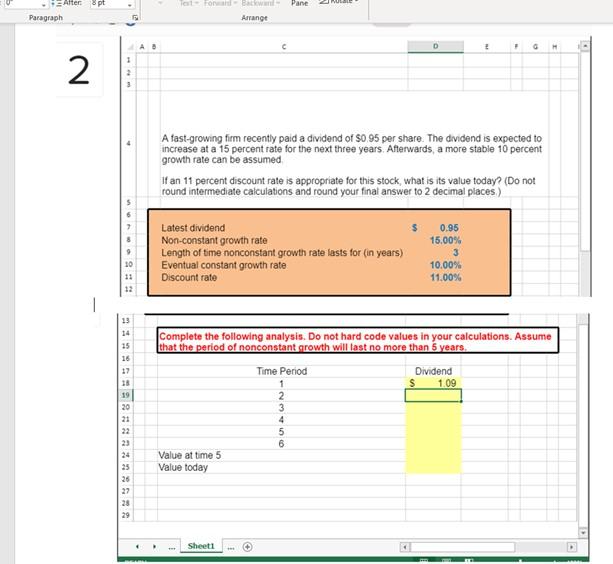The height and width of the screenshot is (564, 613).
Task: Select column C header
Action: coord(284,47)
